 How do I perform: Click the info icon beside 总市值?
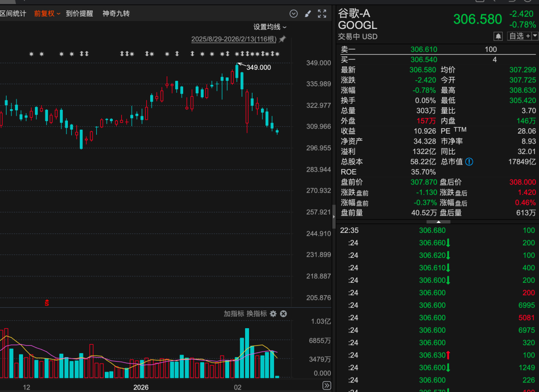(x=469, y=162)
